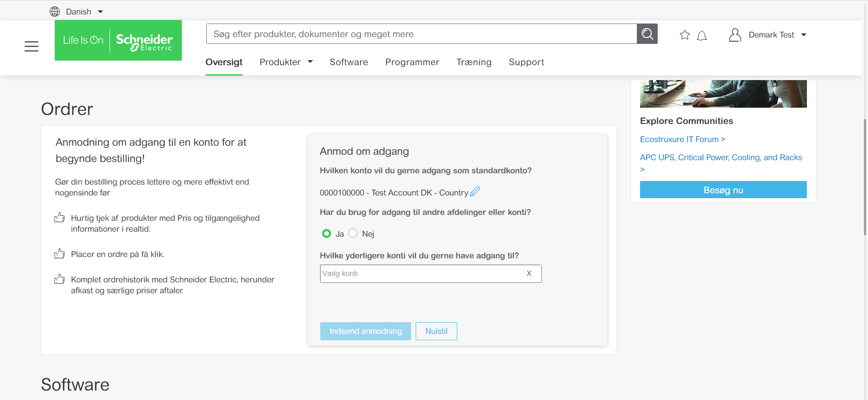868x400 pixels.
Task: Open APC UPS, Critical Power link
Action: point(721,163)
